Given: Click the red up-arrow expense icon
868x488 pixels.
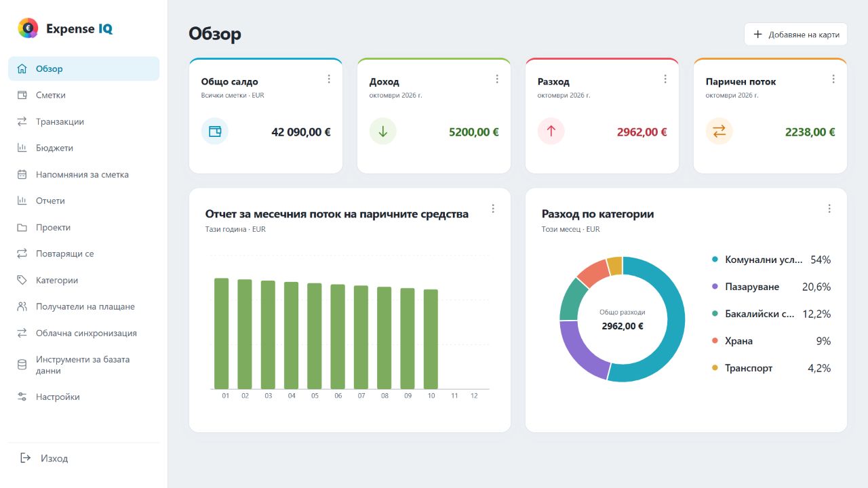Looking at the screenshot, I should coord(551,131).
